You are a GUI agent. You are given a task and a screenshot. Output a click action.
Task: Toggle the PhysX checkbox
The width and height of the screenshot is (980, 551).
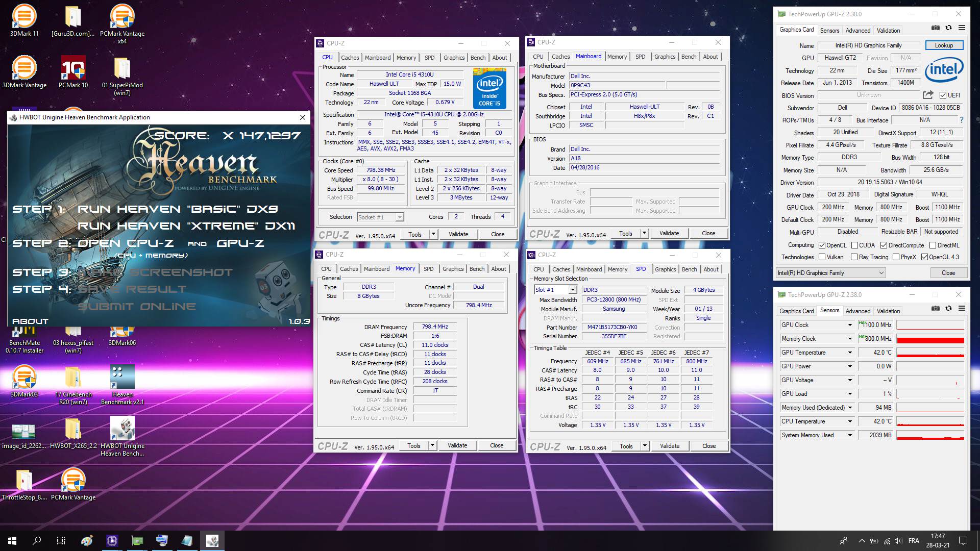896,257
